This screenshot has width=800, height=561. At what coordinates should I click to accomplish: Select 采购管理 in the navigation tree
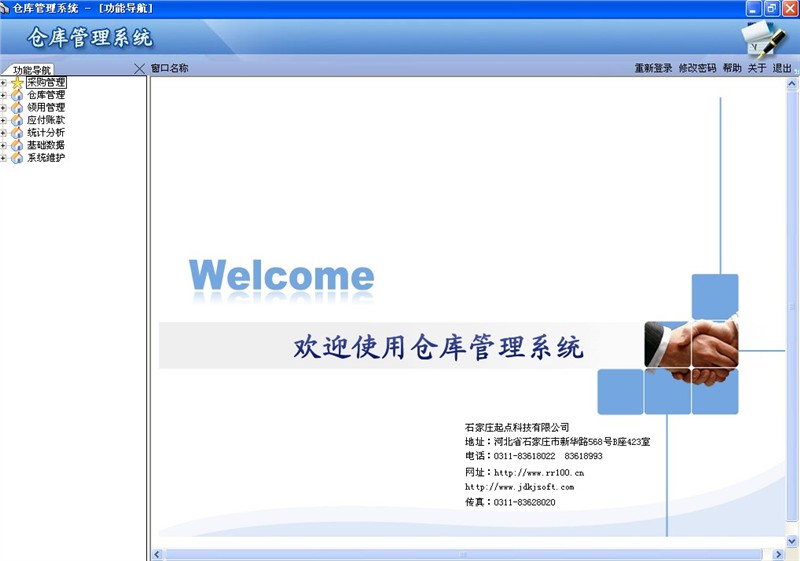click(x=46, y=82)
